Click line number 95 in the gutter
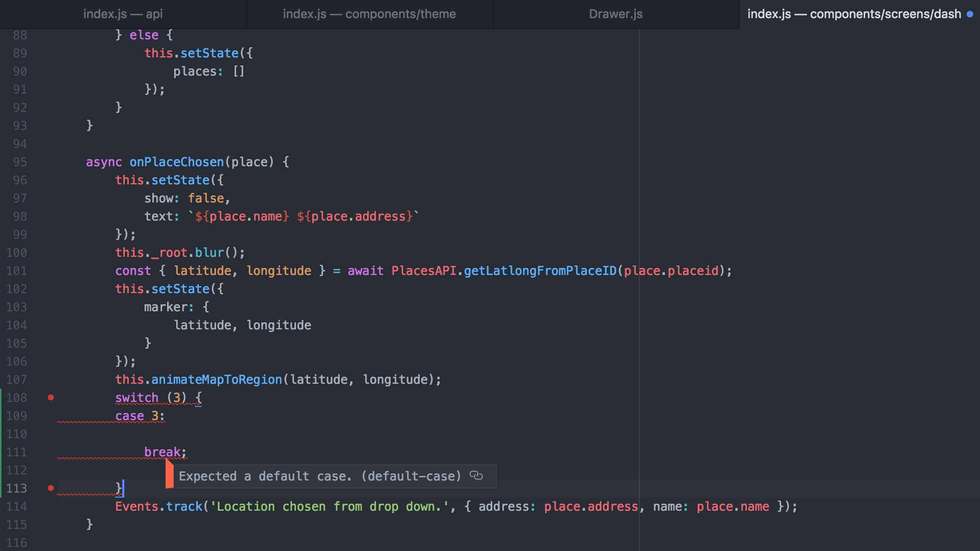This screenshot has height=551, width=980. [x=20, y=162]
